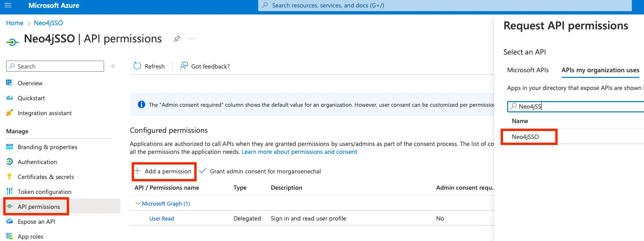Collapse the Microsoft Graph (1) group
The height and width of the screenshot is (241, 644).
pyautogui.click(x=138, y=203)
